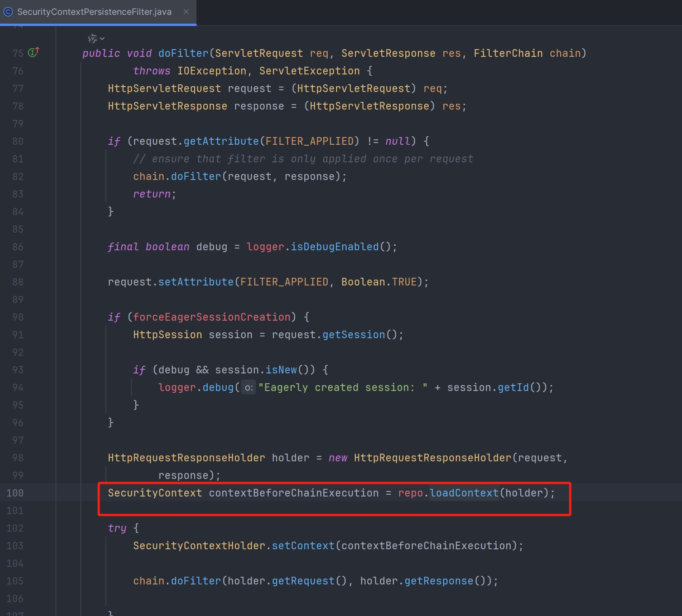Click the "Eagerly created session: " string literal
This screenshot has width=682, height=616.
pos(343,387)
